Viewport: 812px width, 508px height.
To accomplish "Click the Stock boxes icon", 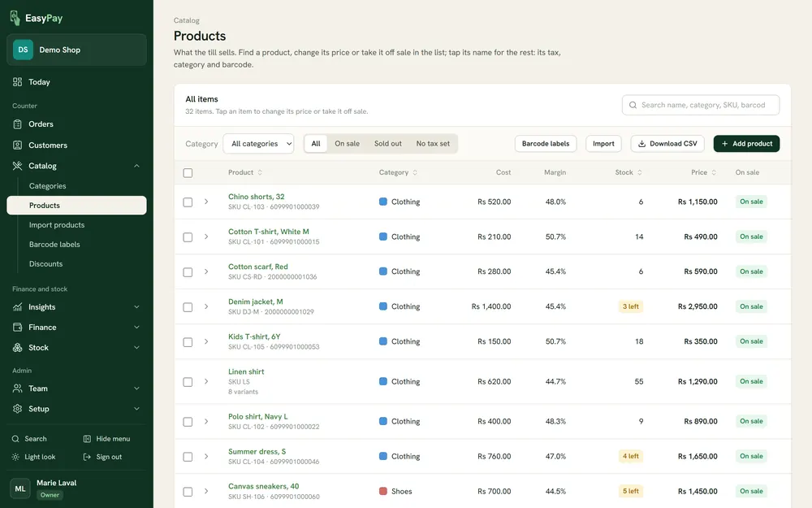I will coord(18,347).
